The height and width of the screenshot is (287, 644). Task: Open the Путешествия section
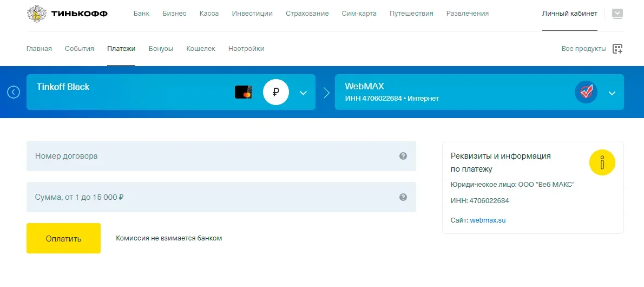(x=411, y=14)
